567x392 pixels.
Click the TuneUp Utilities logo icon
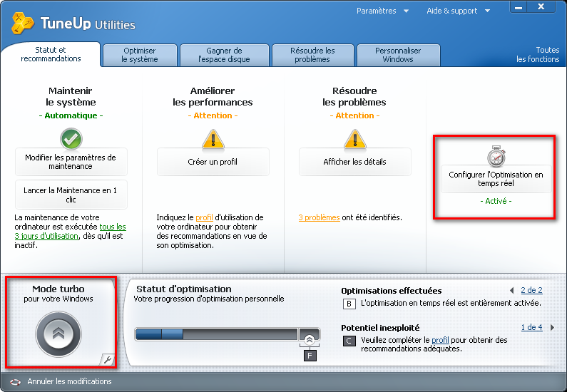point(22,23)
